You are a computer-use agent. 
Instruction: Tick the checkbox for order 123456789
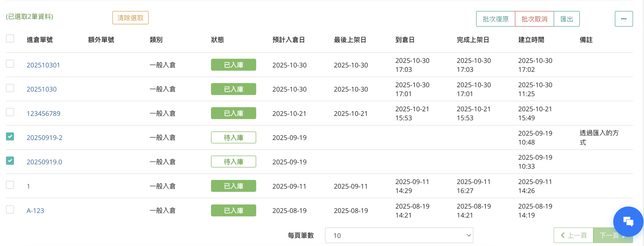pyautogui.click(x=10, y=112)
